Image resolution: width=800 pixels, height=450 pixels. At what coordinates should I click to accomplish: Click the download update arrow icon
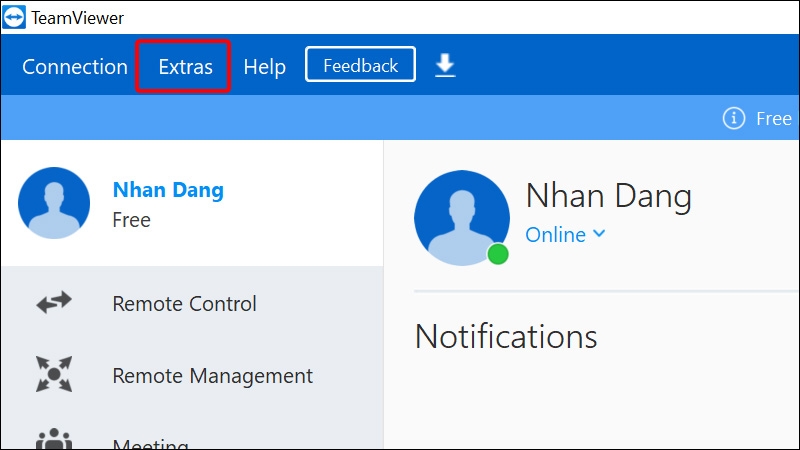445,66
